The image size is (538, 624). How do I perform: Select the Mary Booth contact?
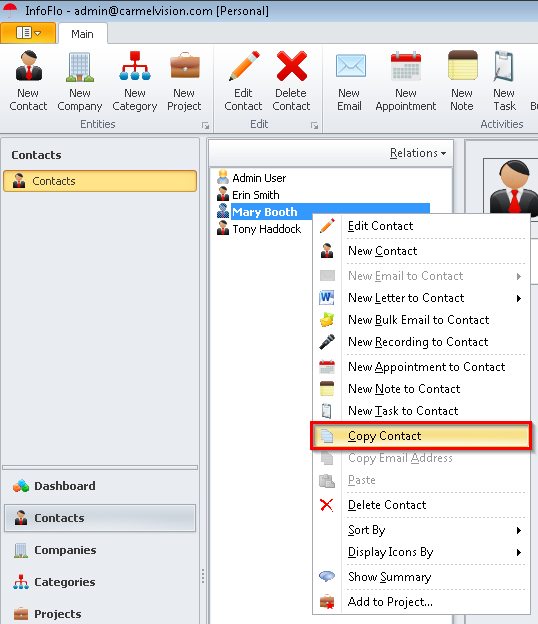(x=265, y=212)
